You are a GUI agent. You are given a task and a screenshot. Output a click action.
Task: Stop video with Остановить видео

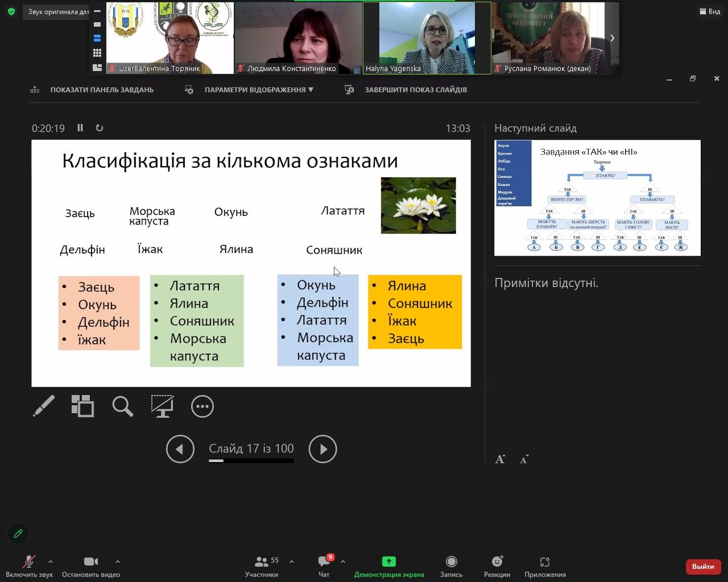(x=90, y=566)
